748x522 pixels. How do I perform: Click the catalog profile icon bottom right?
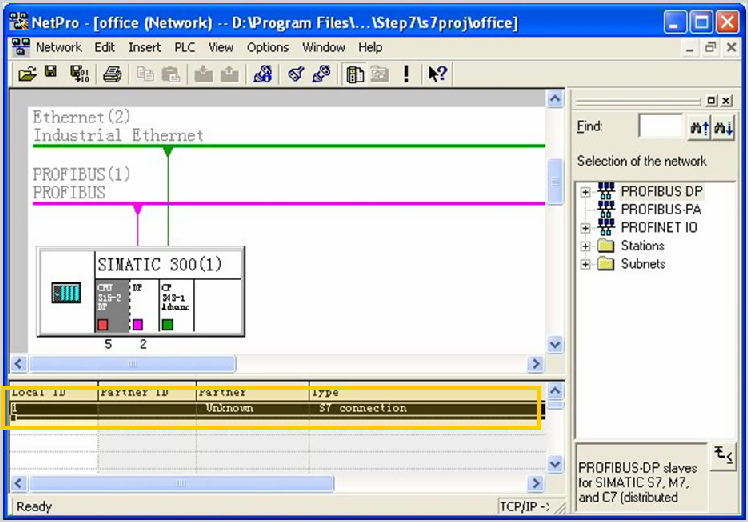(x=723, y=456)
